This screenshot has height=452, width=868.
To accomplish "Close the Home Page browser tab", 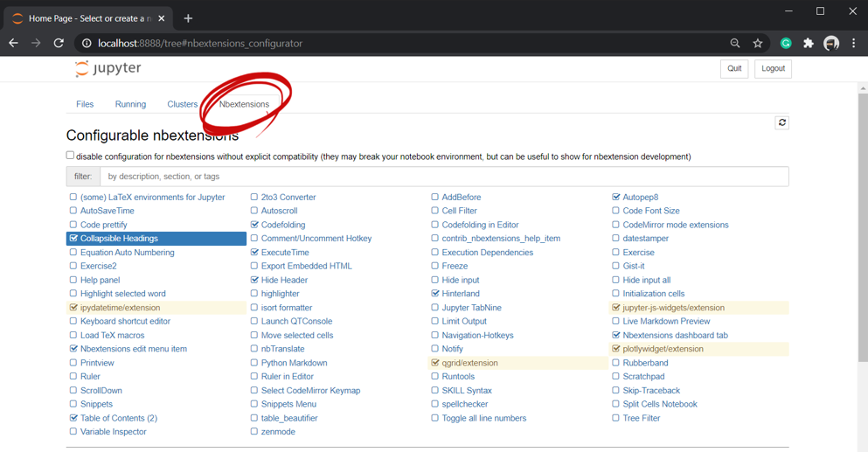I will pos(162,18).
